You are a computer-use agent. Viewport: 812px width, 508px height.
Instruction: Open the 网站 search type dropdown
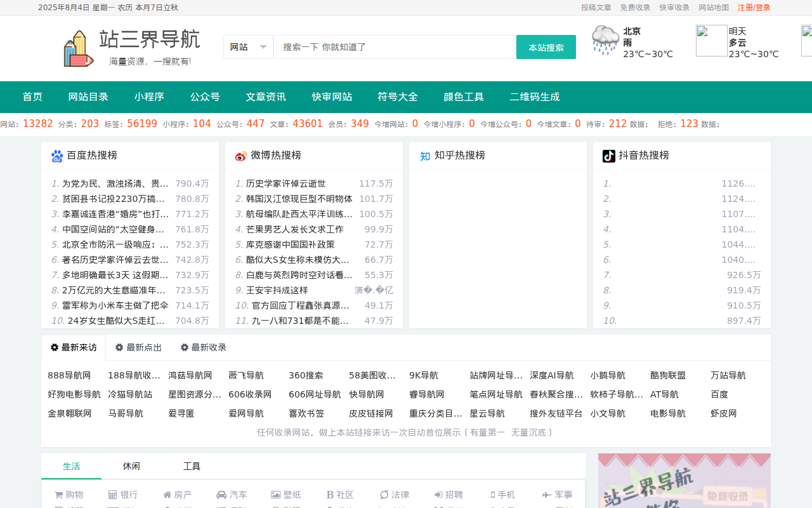249,47
